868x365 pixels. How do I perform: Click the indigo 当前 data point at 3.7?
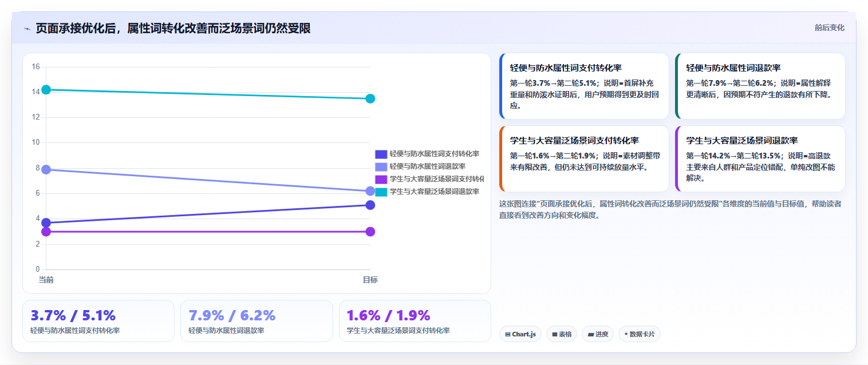46,223
